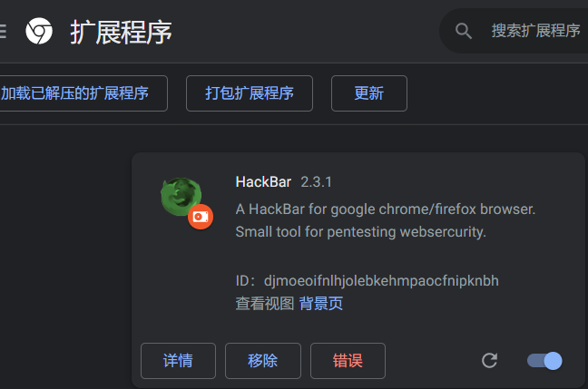Open HackBar 详情 details

pyautogui.click(x=178, y=361)
